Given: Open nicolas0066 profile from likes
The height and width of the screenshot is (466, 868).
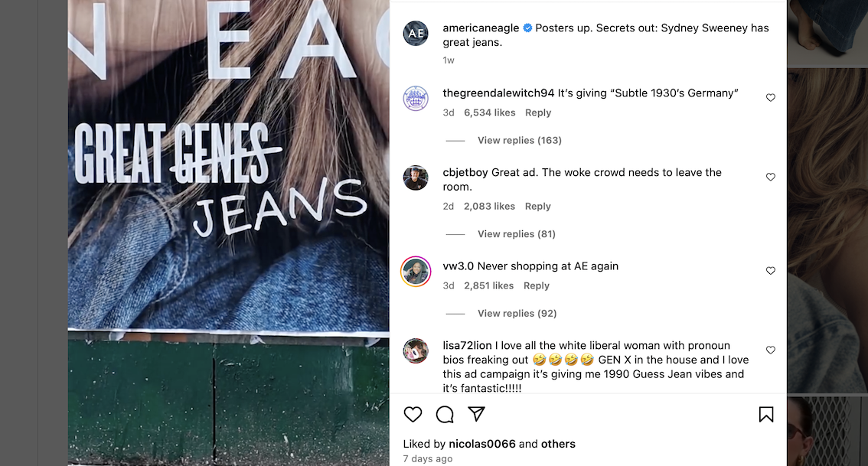Looking at the screenshot, I should (x=482, y=444).
